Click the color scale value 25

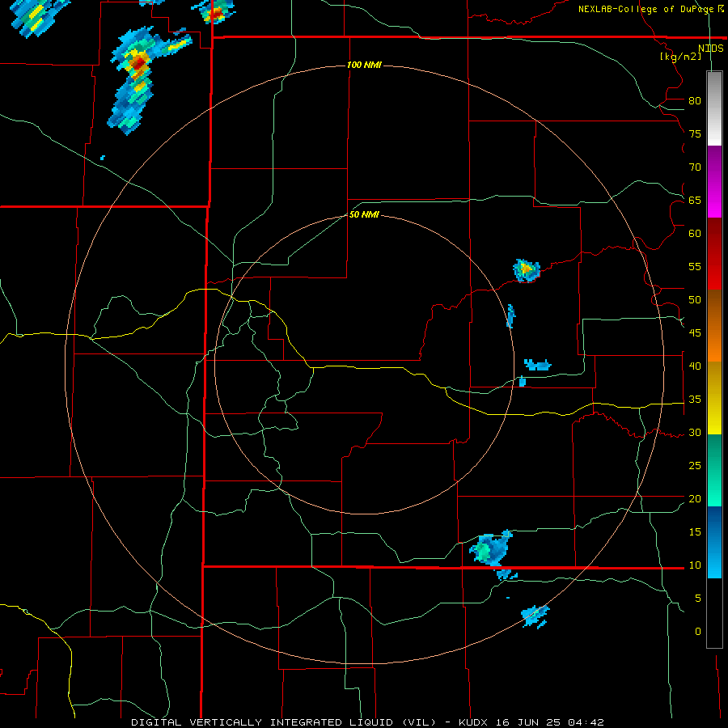point(695,466)
